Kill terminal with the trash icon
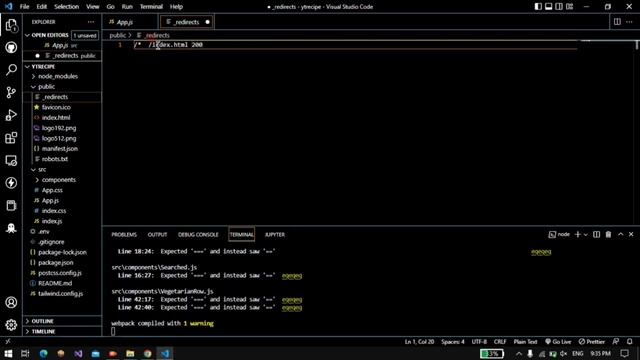This screenshot has width=640, height=360. coord(608,234)
